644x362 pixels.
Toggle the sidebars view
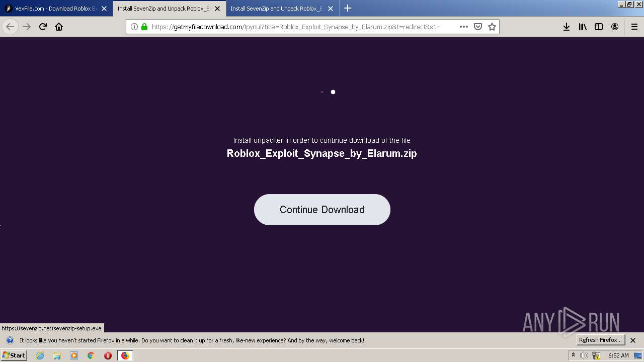599,27
